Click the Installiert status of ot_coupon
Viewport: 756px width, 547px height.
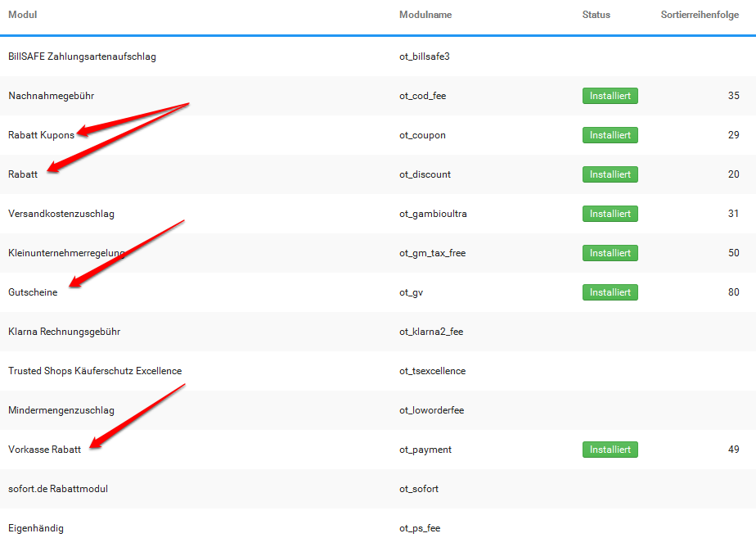[610, 135]
